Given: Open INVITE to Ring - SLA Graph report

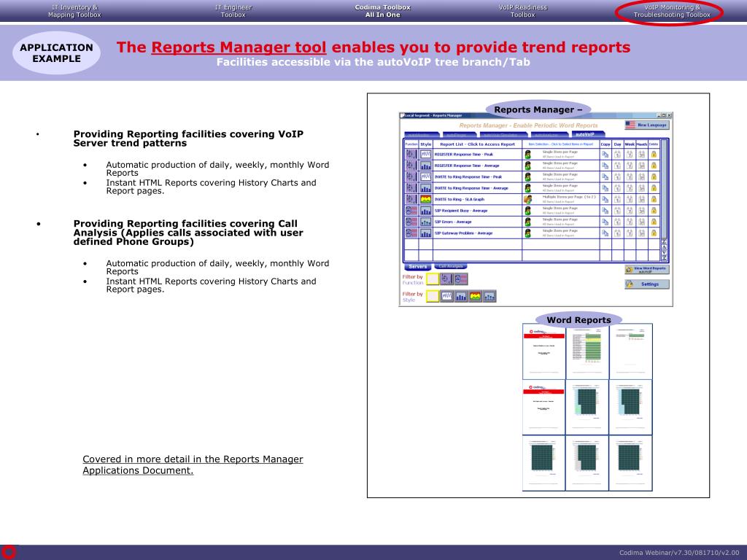Looking at the screenshot, I should 460,200.
